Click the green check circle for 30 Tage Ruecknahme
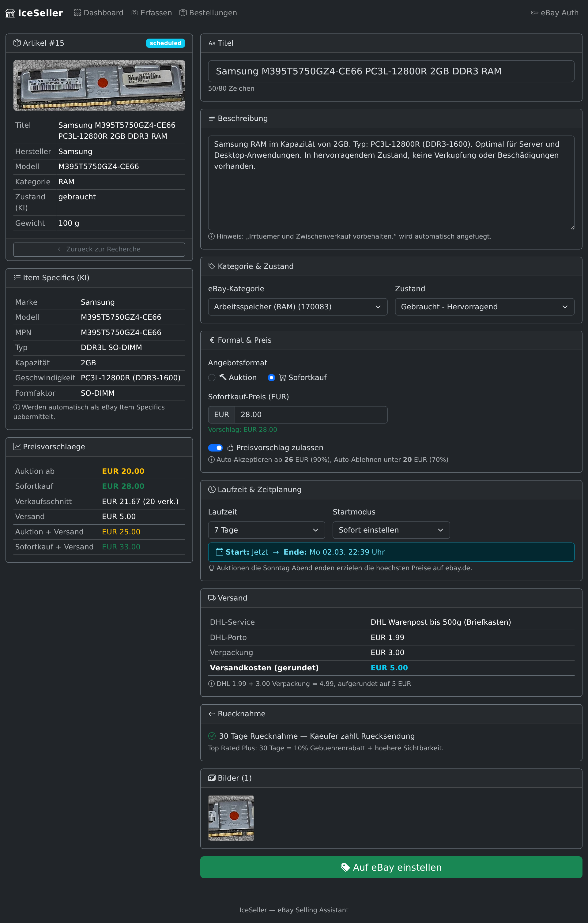 click(212, 736)
